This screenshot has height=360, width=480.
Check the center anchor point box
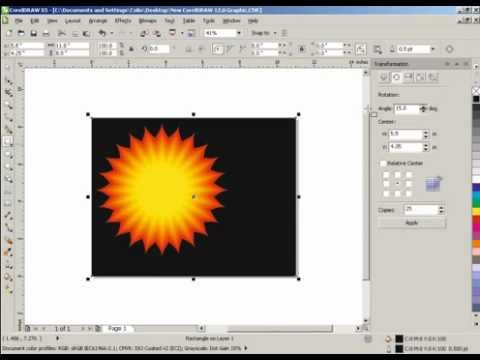(x=398, y=184)
